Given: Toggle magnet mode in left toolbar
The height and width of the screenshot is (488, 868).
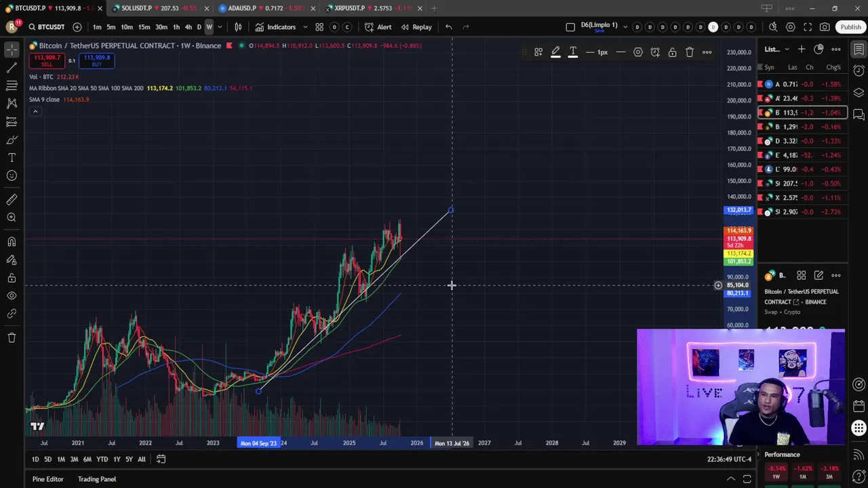Looking at the screenshot, I should pos(12,242).
